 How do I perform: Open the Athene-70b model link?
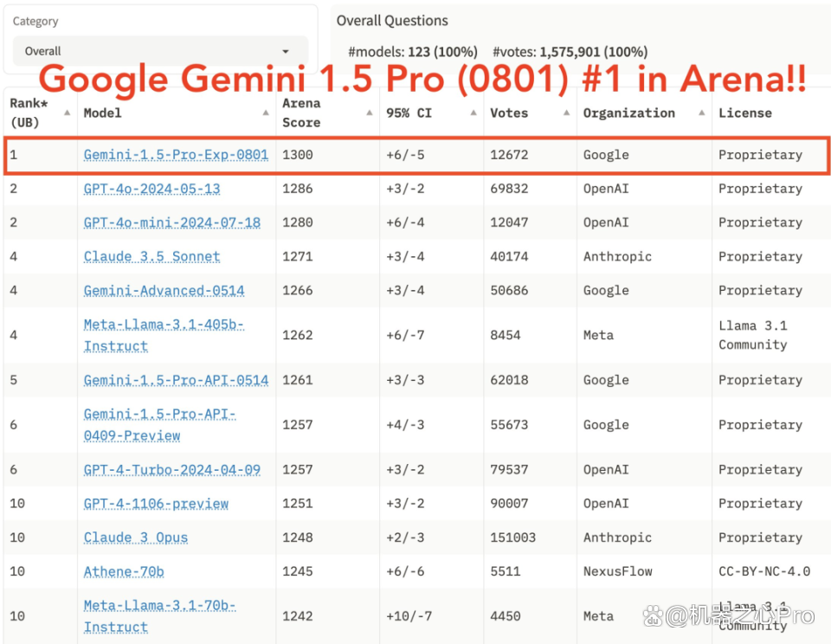pos(124,571)
